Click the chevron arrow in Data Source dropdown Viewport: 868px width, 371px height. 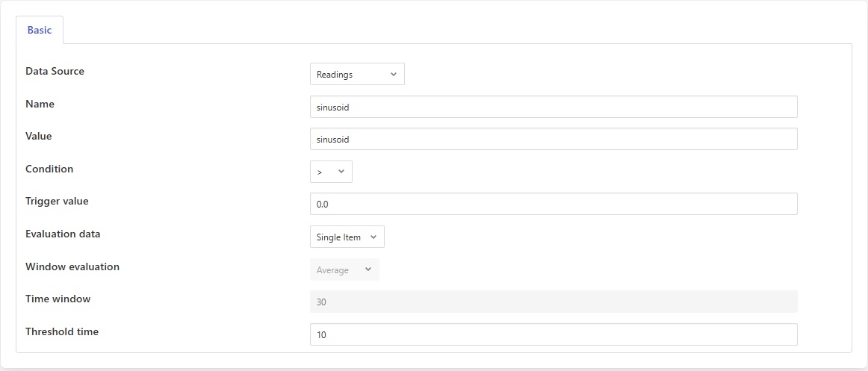pos(394,74)
